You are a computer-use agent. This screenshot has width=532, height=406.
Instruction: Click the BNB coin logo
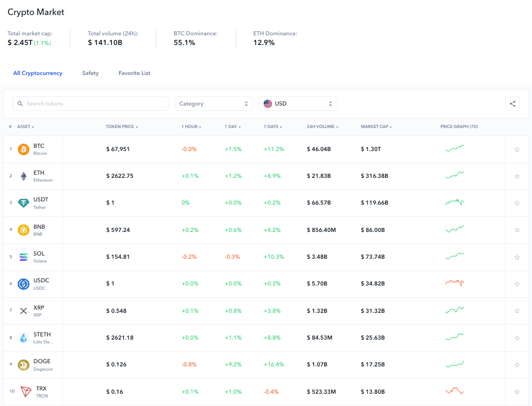click(24, 230)
